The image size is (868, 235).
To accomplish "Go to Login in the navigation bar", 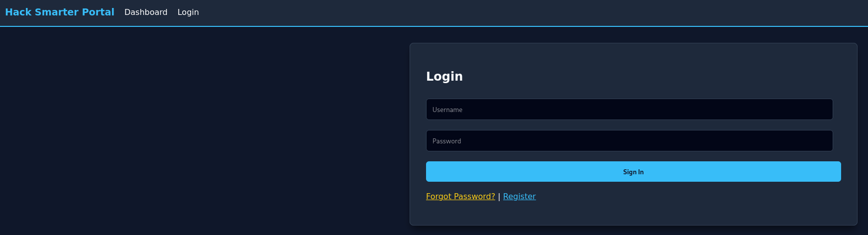I will (x=188, y=12).
